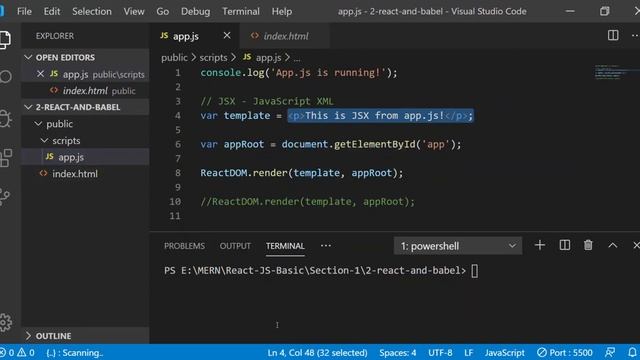
Task: Click Port : 5500 Live Server status
Action: [564, 352]
